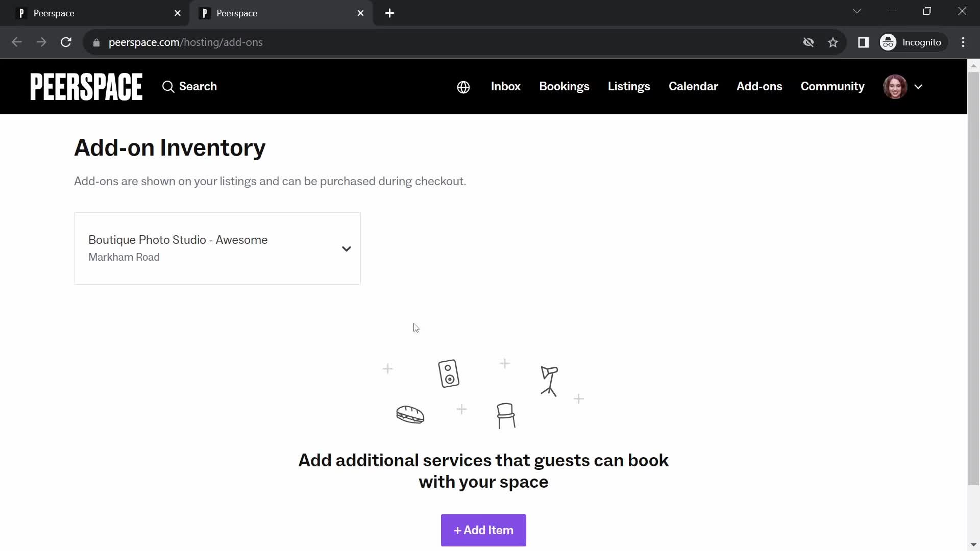The width and height of the screenshot is (980, 551).
Task: Select the Listings navigation tab
Action: click(x=629, y=86)
